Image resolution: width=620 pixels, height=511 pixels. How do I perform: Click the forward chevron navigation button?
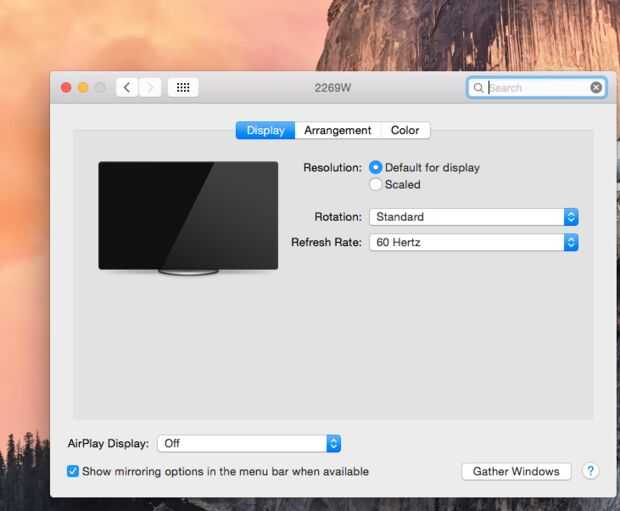150,87
